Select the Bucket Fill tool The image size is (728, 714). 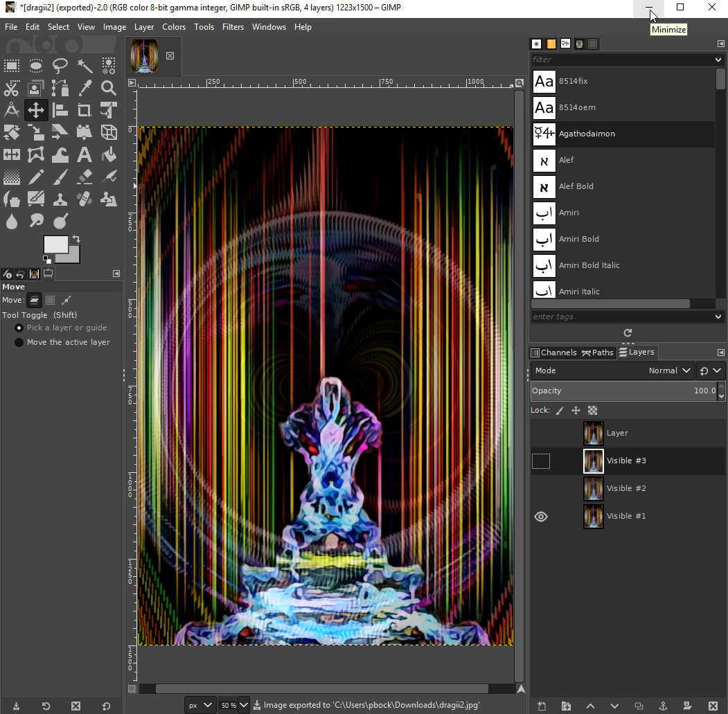pyautogui.click(x=109, y=154)
